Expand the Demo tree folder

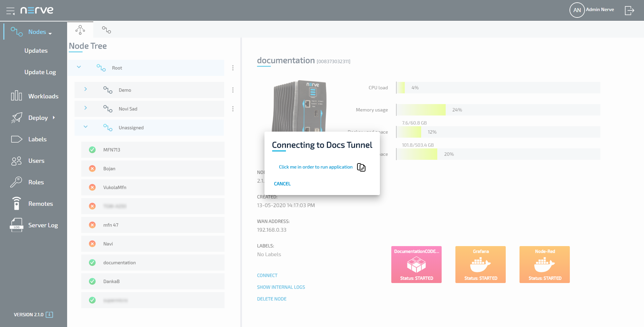(86, 89)
